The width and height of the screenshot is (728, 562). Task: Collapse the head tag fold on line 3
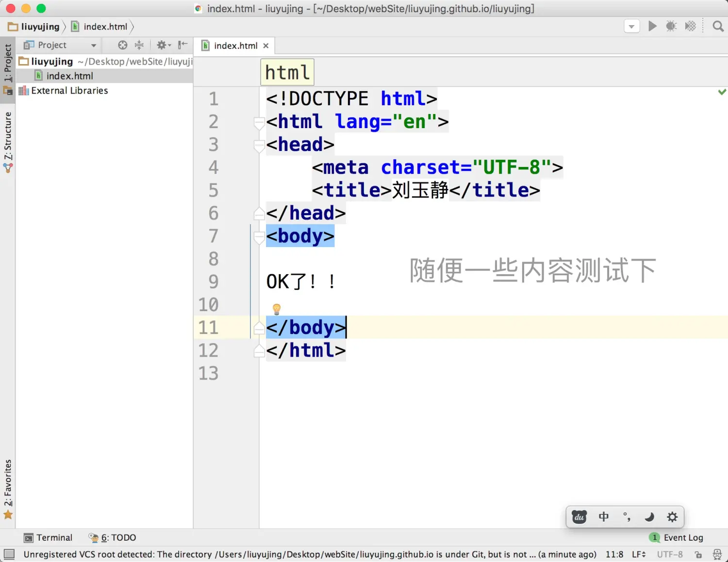259,146
